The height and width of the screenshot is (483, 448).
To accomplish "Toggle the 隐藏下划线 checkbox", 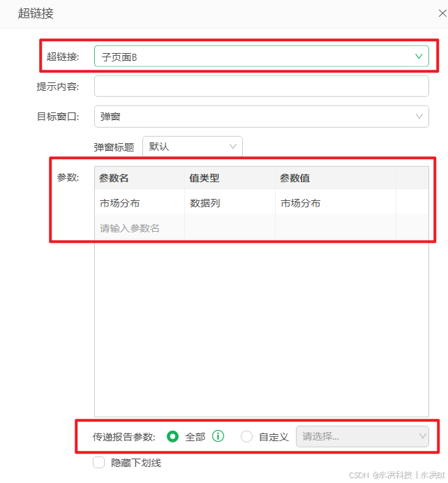I will click(99, 462).
